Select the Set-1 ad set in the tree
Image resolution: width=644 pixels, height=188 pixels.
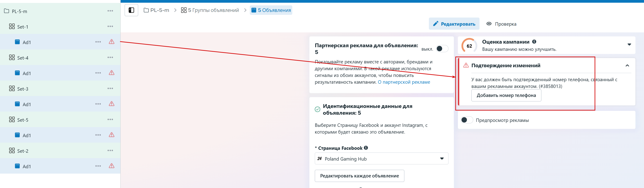pos(60,27)
